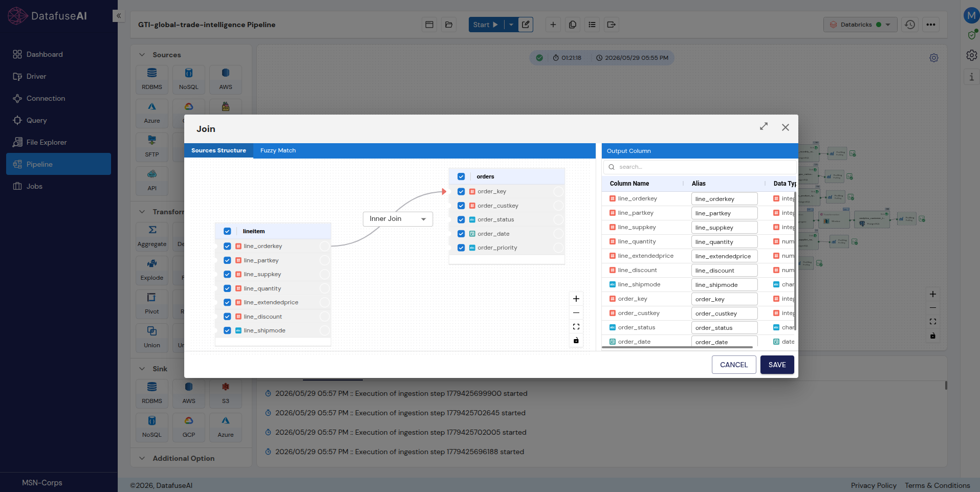Open pipeline history icon
The height and width of the screenshot is (492, 980).
click(910, 25)
